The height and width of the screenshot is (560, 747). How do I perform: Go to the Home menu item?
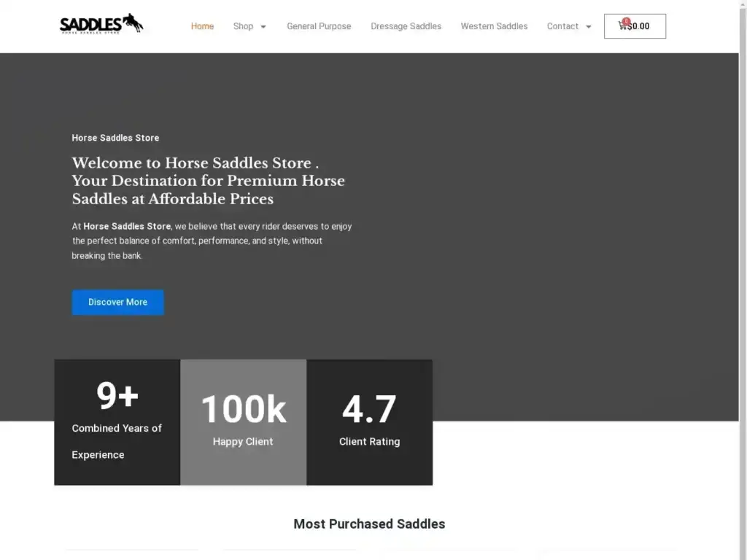tap(202, 26)
